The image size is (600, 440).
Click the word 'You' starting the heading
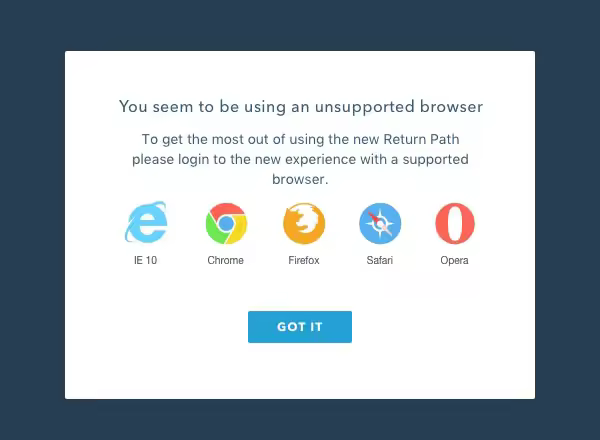(x=133, y=106)
